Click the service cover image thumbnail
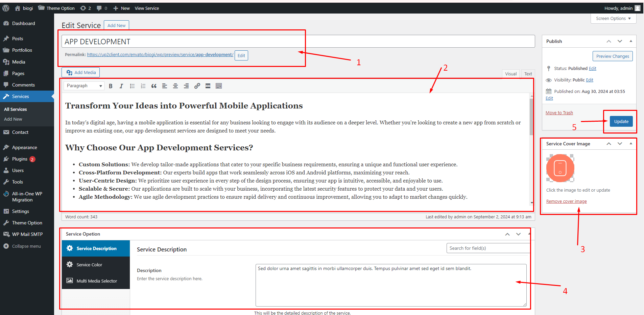The height and width of the screenshot is (315, 644). (x=560, y=168)
